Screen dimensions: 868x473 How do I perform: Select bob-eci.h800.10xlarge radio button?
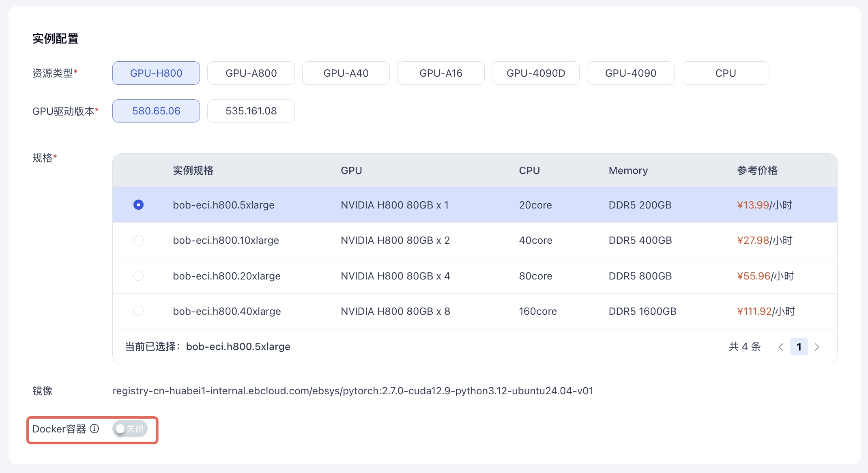[138, 240]
